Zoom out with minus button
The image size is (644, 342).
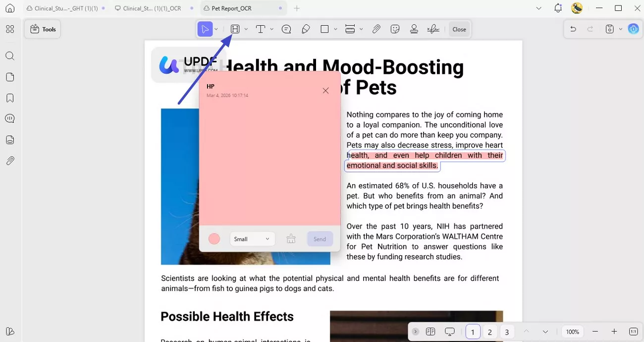[595, 332]
